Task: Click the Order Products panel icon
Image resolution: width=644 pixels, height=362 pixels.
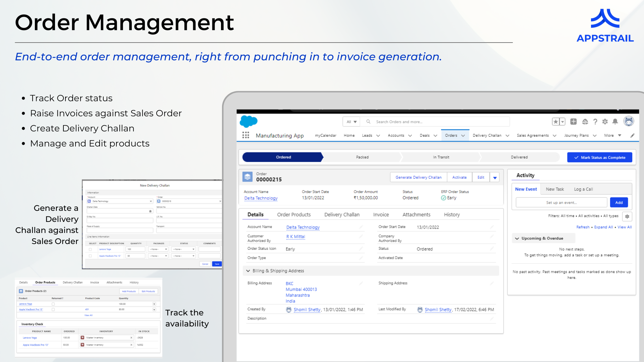Action: 21,291
